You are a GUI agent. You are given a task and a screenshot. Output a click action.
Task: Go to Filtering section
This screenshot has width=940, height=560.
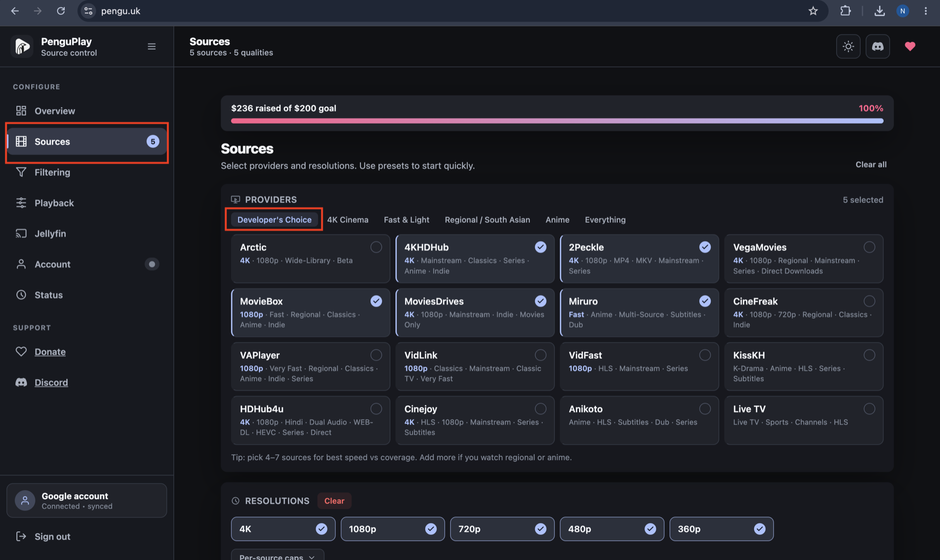(87, 172)
